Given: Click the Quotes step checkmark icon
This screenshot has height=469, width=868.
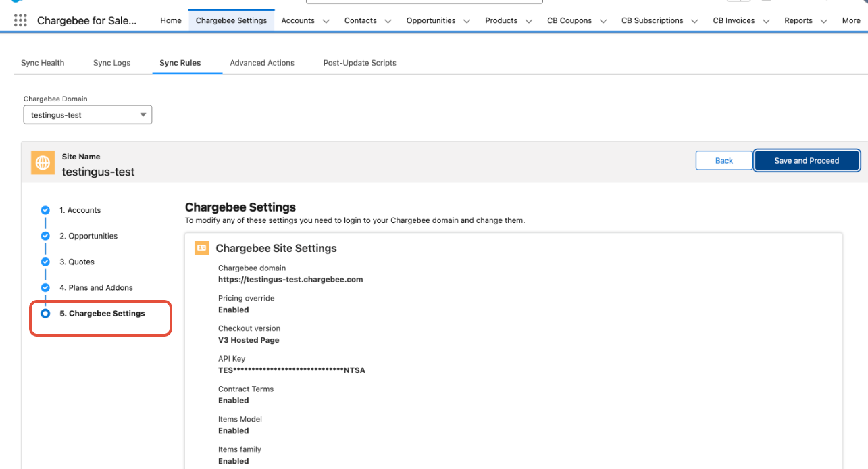Looking at the screenshot, I should coord(45,262).
